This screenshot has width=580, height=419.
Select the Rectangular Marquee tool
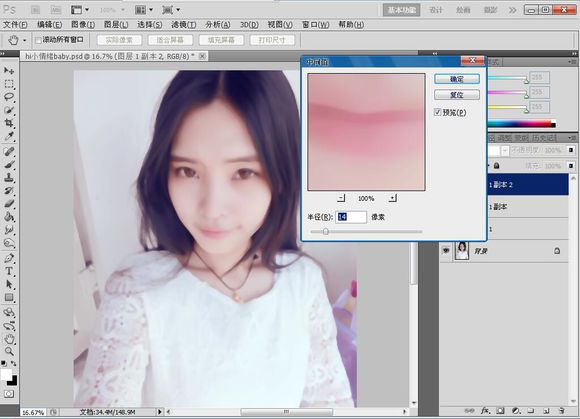coord(9,84)
